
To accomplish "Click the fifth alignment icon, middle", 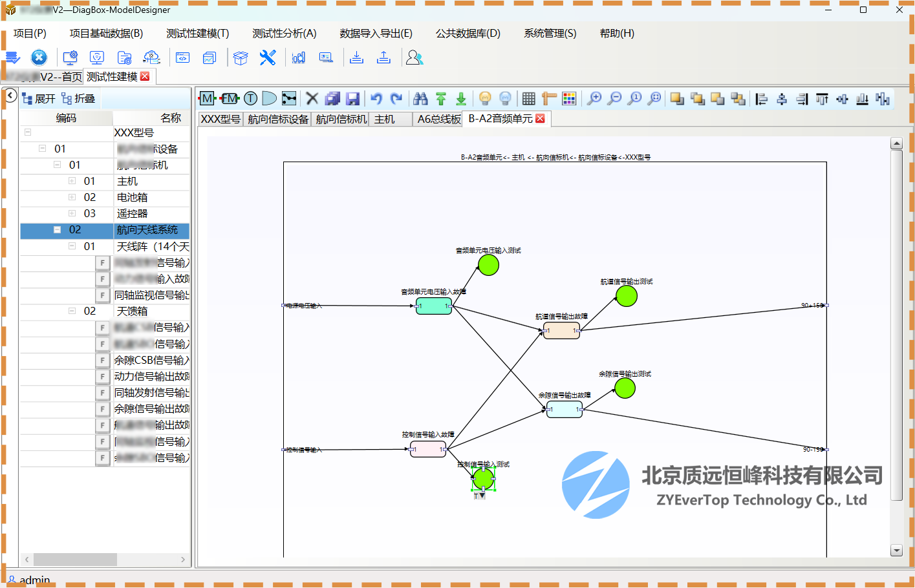I will pos(842,98).
